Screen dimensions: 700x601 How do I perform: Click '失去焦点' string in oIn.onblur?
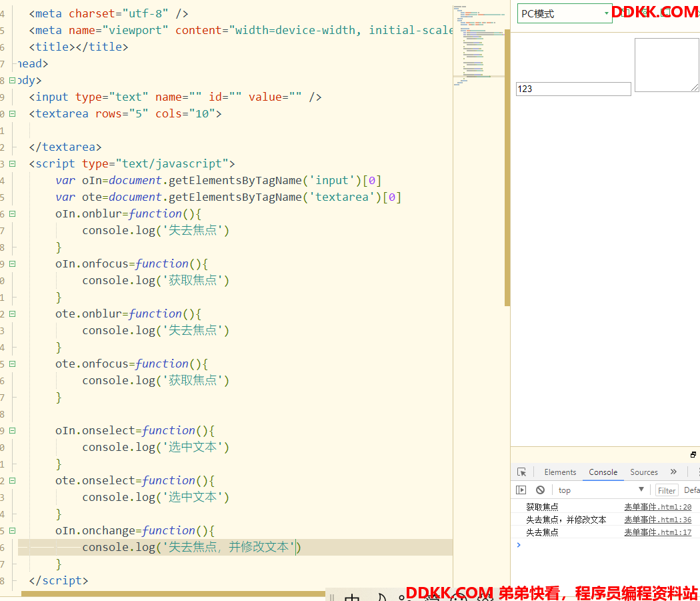[x=193, y=231]
